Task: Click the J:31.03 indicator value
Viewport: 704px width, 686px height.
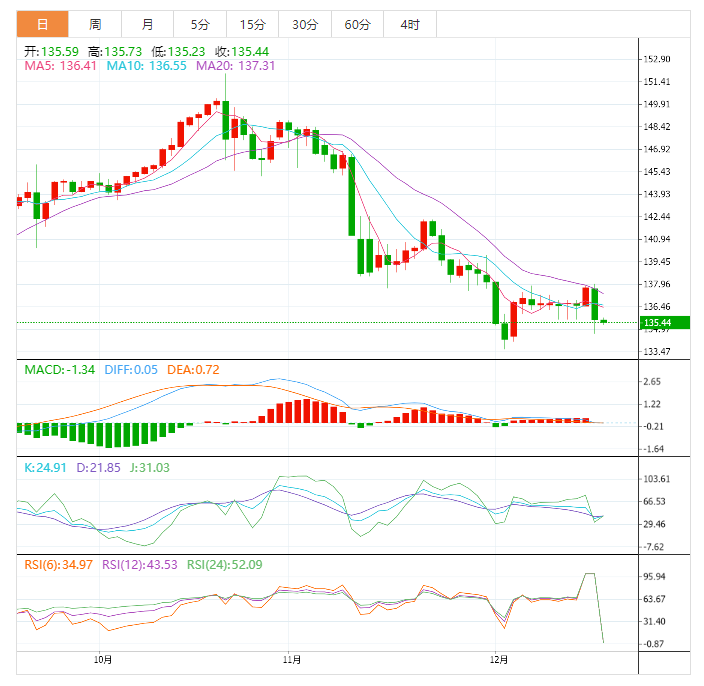Action: (150, 468)
